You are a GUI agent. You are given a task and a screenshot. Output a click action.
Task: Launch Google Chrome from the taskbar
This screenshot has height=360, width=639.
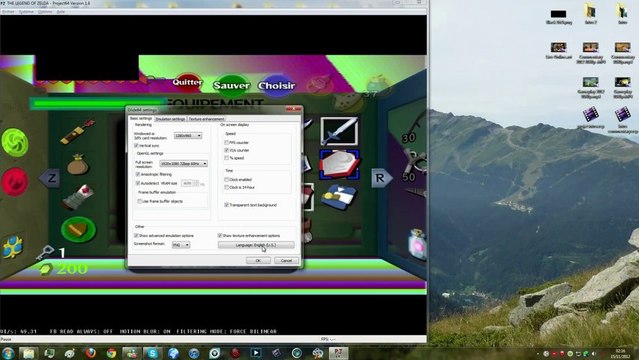point(111,353)
